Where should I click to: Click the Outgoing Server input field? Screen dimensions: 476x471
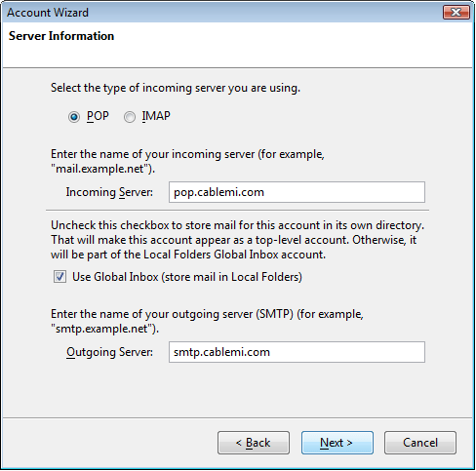point(297,352)
